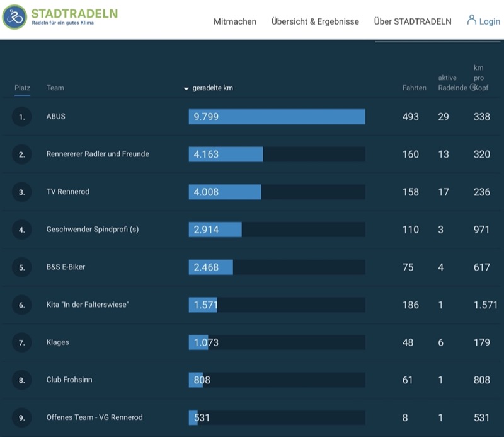
Task: Click the rank 4 circle badge
Action: 21,230
